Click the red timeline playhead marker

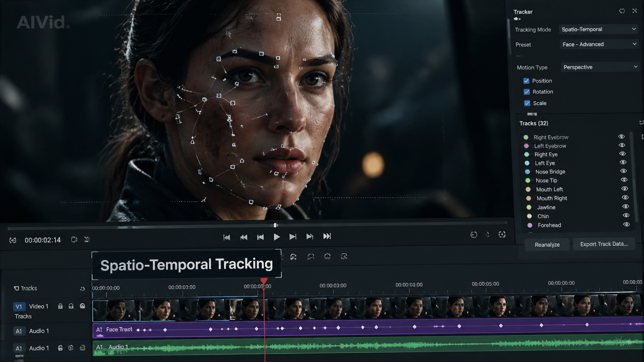click(x=264, y=281)
